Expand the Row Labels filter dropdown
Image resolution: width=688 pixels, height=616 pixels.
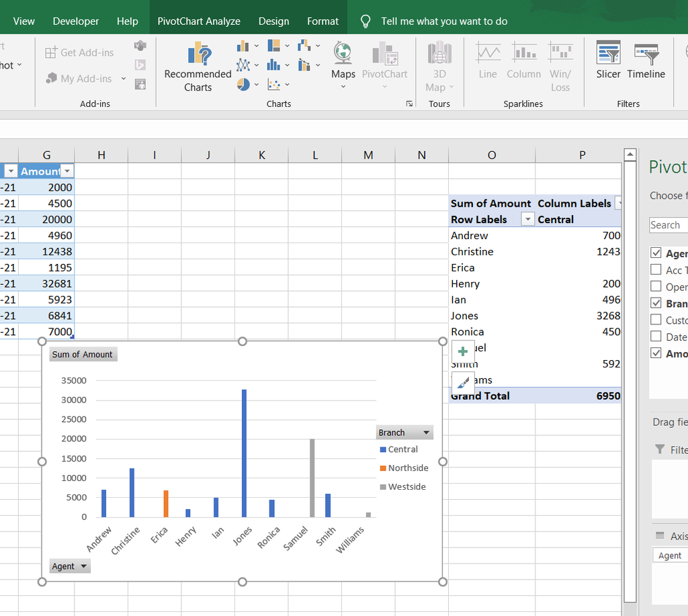tap(527, 220)
